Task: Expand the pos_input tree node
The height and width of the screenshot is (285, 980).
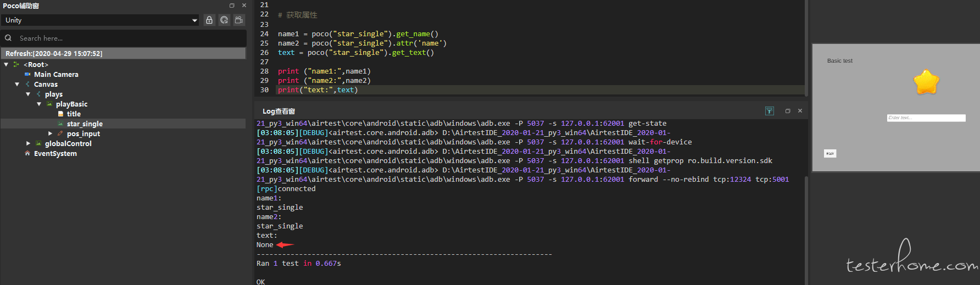Action: tap(50, 133)
